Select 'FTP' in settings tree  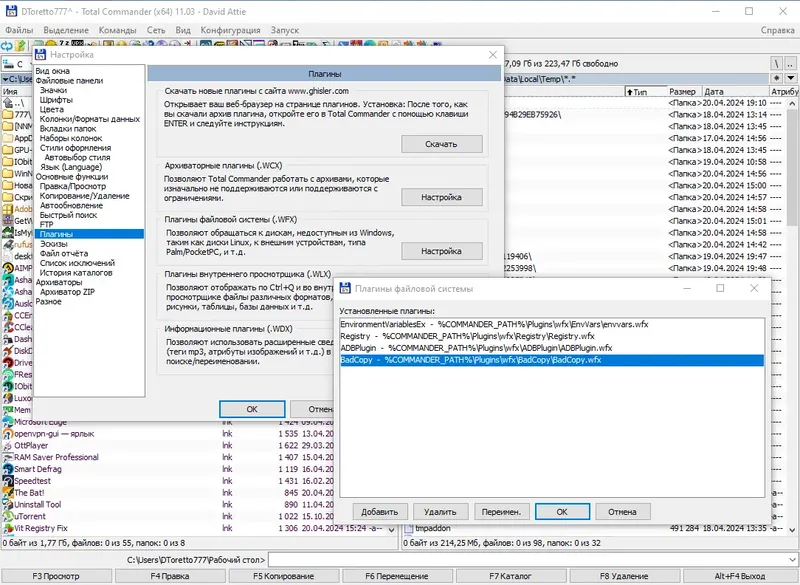[46, 224]
